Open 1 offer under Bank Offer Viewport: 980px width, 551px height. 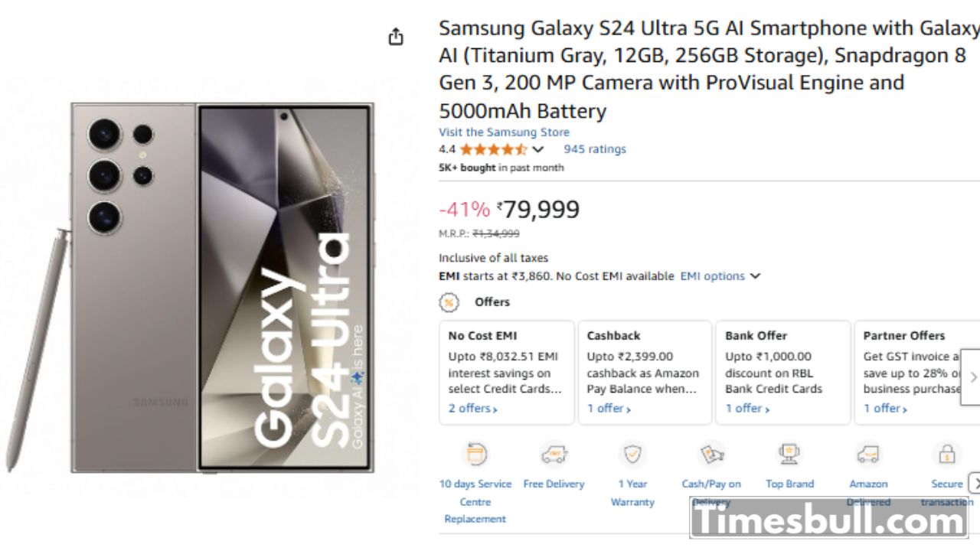point(747,409)
